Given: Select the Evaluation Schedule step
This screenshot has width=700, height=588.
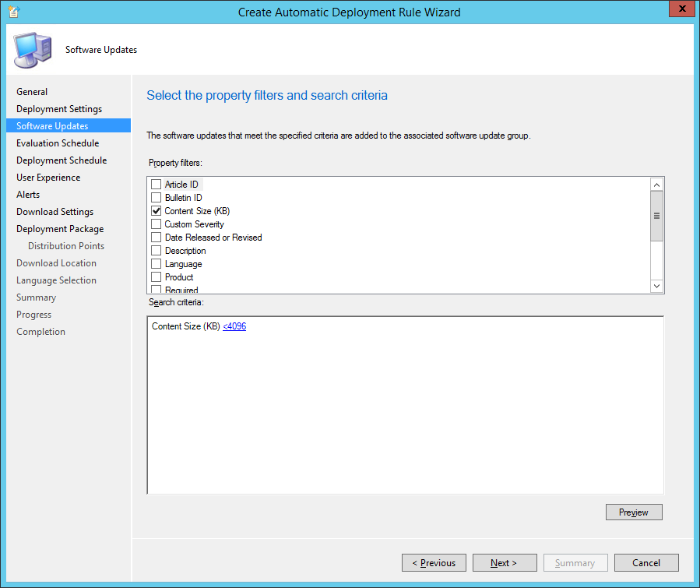Looking at the screenshot, I should click(58, 143).
